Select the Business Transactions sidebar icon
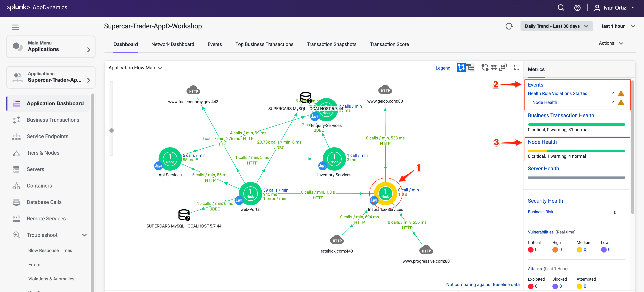Screen dimensions: 644x292 point(16,120)
